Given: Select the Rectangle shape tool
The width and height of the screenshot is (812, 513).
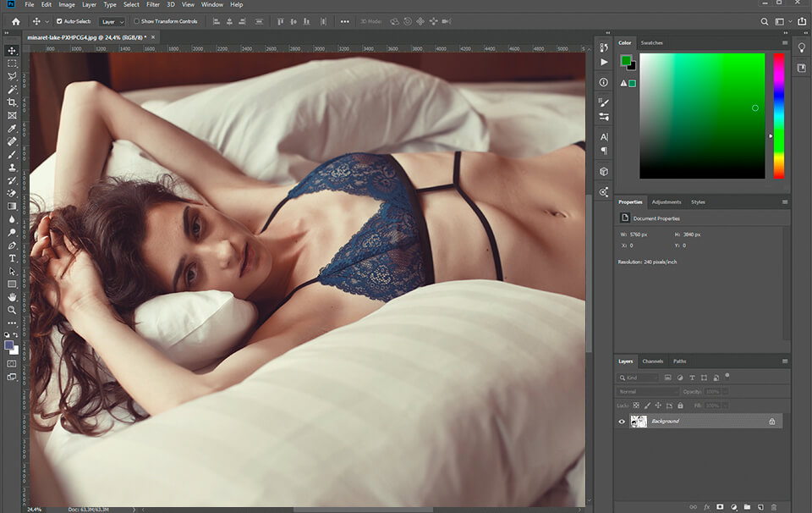Looking at the screenshot, I should pyautogui.click(x=12, y=284).
